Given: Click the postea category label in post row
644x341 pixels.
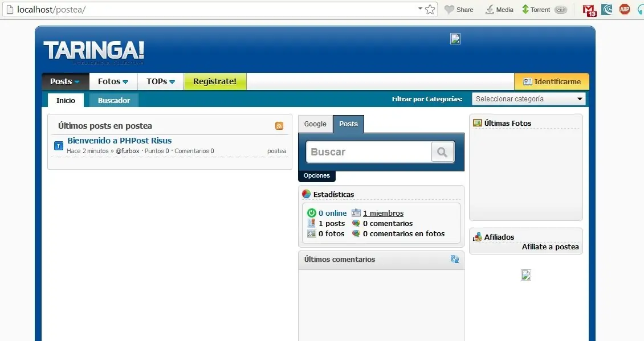Looking at the screenshot, I should (x=277, y=151).
